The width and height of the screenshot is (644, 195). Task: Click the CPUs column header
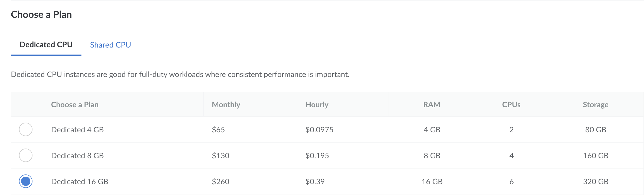coord(511,105)
